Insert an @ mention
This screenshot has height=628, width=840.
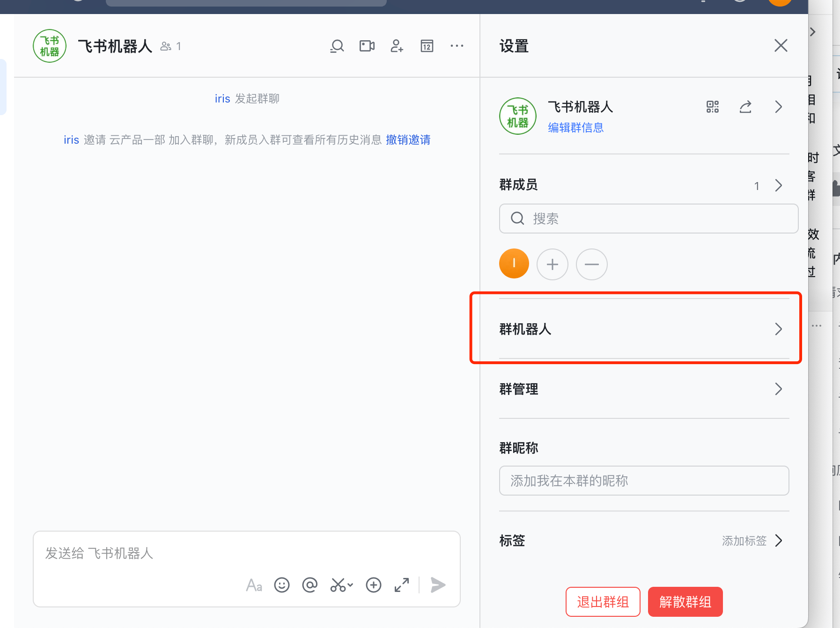point(310,585)
